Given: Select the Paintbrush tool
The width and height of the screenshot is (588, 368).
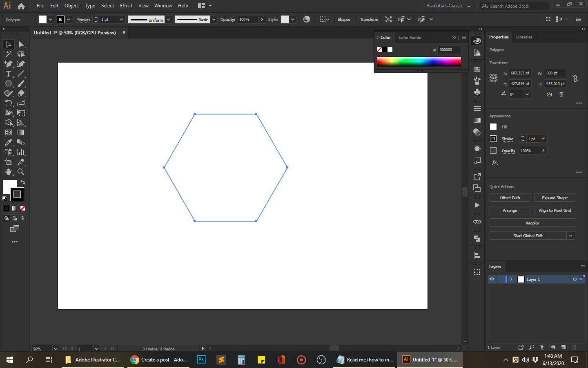Looking at the screenshot, I should pyautogui.click(x=21, y=83).
